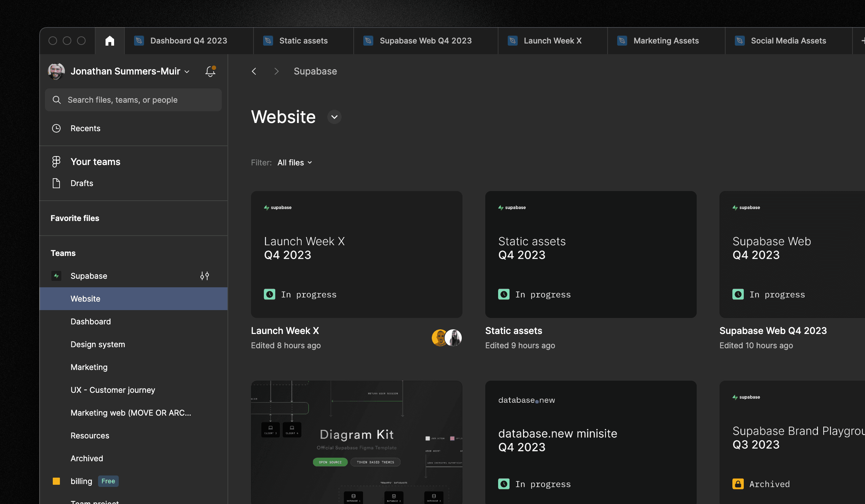Image resolution: width=865 pixels, height=504 pixels.
Task: Open the Static assets Q4 2023 thumbnail
Action: click(x=591, y=254)
